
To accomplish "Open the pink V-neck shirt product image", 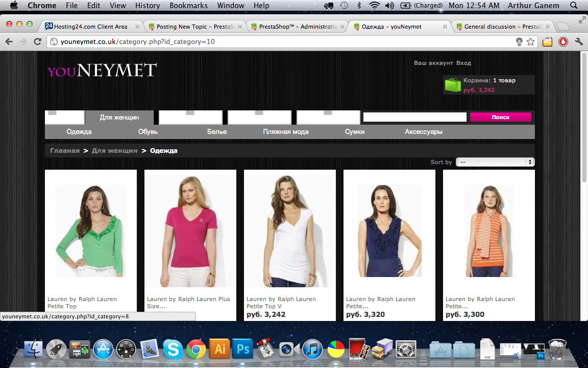I will [190, 231].
